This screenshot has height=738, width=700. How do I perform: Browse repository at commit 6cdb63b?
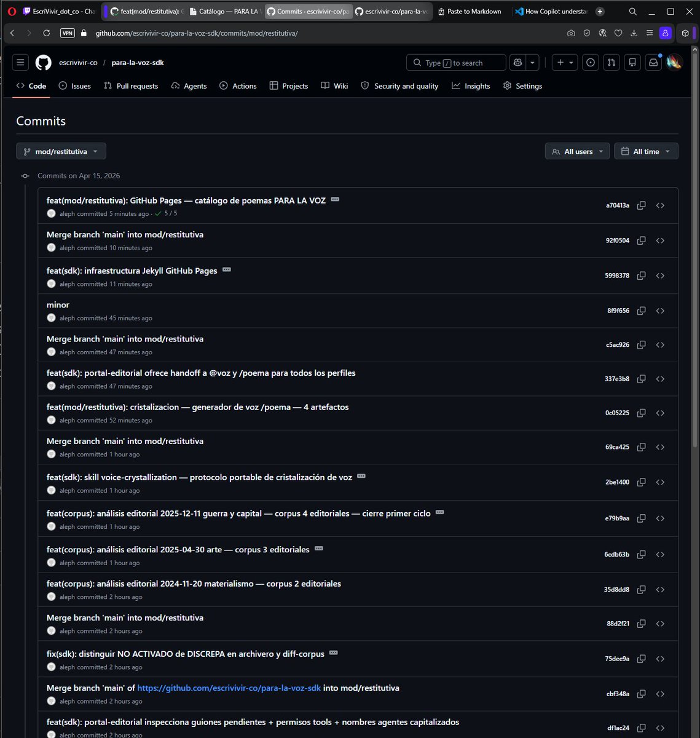[660, 554]
